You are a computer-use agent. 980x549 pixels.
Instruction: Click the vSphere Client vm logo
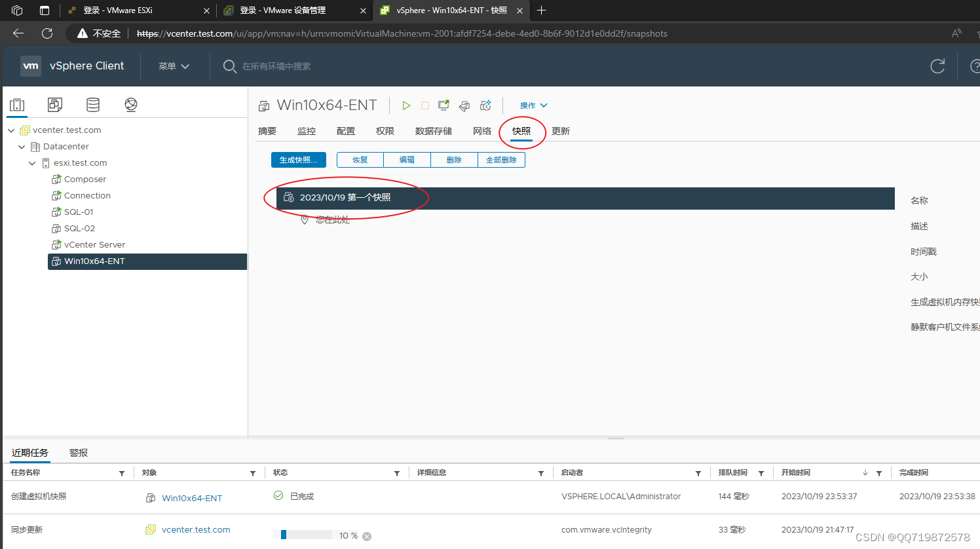pyautogui.click(x=31, y=66)
